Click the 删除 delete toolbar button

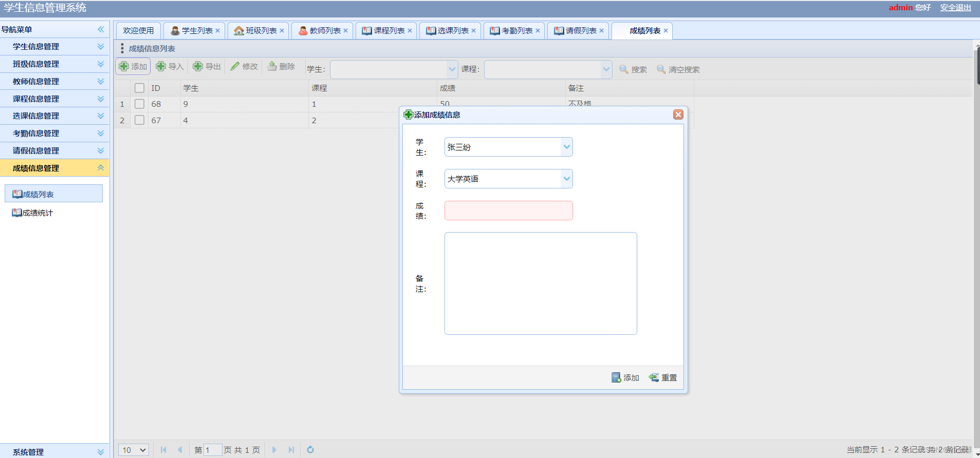coord(281,67)
